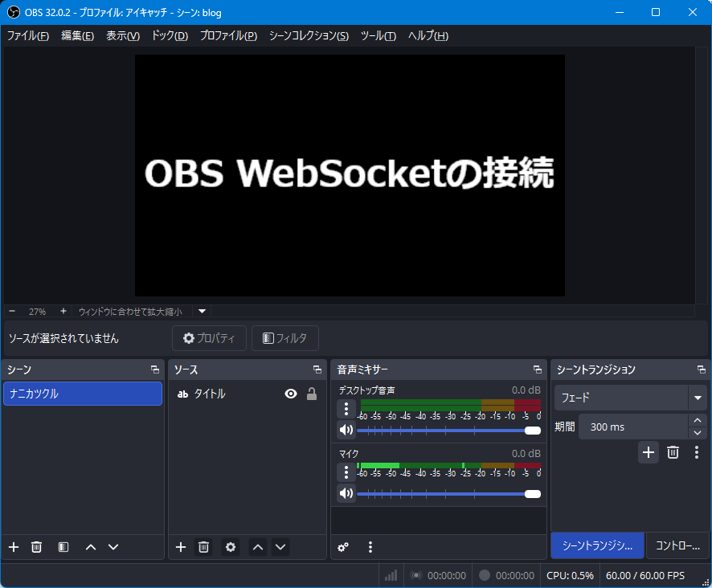Open the デスクトップ音声 options menu
The image size is (712, 588).
coord(346,409)
